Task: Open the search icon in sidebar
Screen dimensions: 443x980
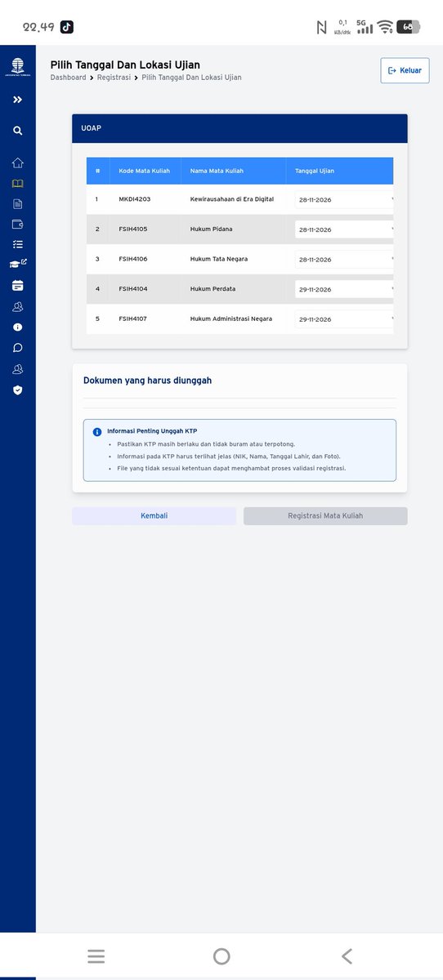Action: (x=18, y=131)
